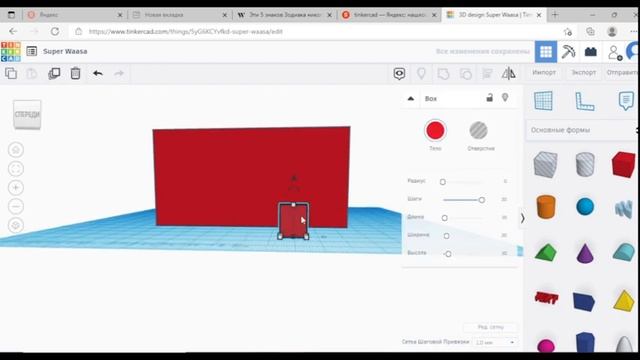
Task: Select the striped cylinder hole shape
Action: [585, 164]
